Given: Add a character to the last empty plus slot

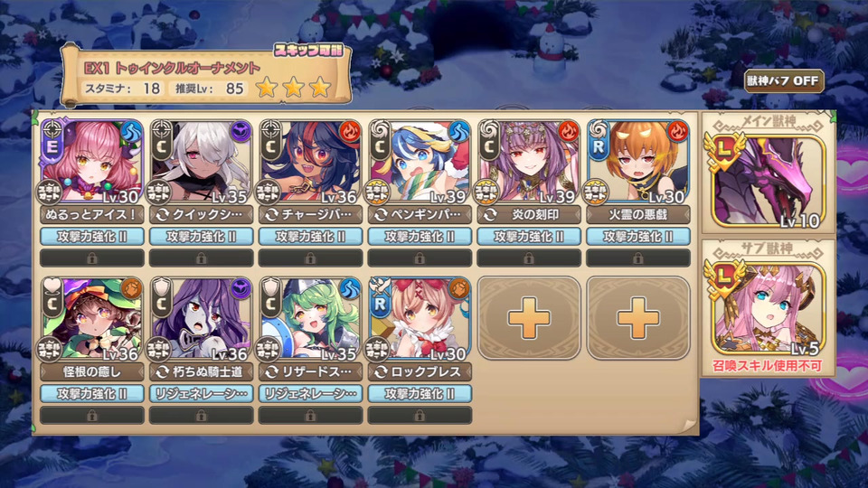Looking at the screenshot, I should click(x=637, y=317).
